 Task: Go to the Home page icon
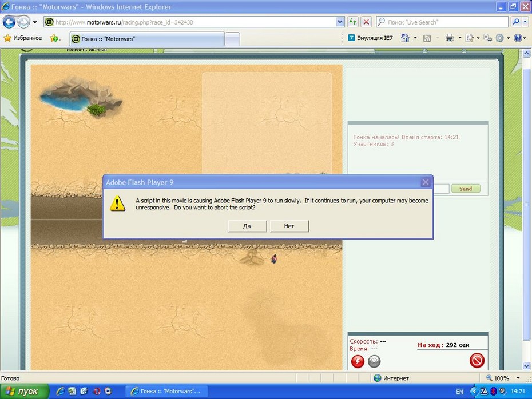point(405,38)
